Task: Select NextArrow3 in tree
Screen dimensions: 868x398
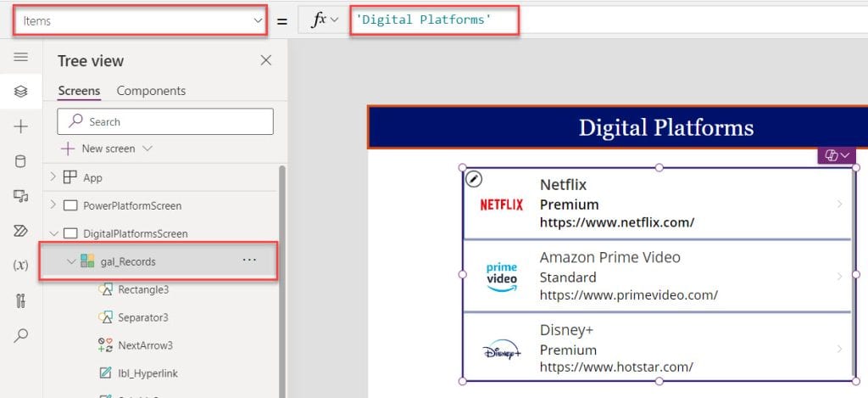Action: pyautogui.click(x=146, y=345)
